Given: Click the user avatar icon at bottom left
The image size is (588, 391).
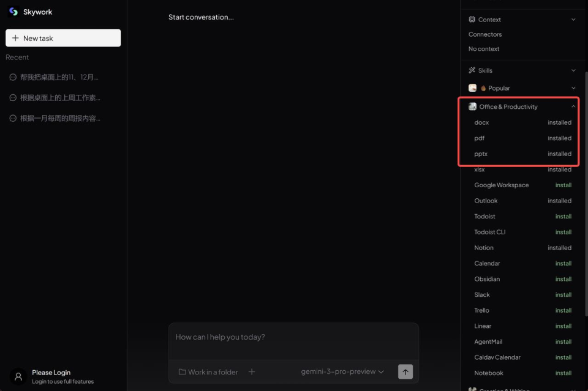Looking at the screenshot, I should 18,376.
